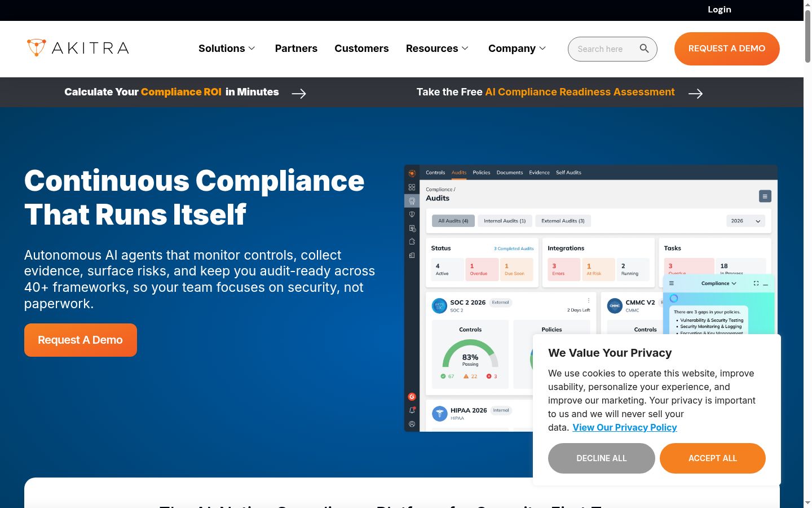
Task: Click the green check icon next to 67
Action: 443,376
